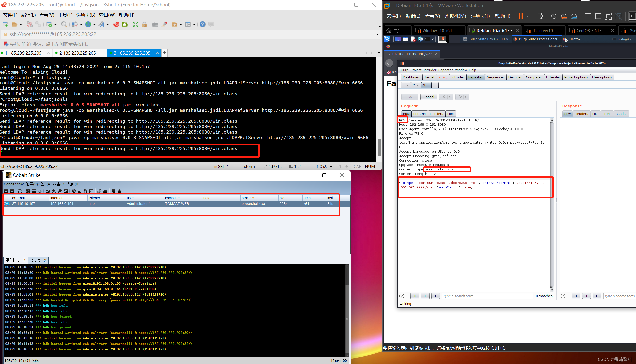This screenshot has height=364, width=636.
Task: Click Cobalt Strike Java applet coffee icon
Action: (x=79, y=191)
